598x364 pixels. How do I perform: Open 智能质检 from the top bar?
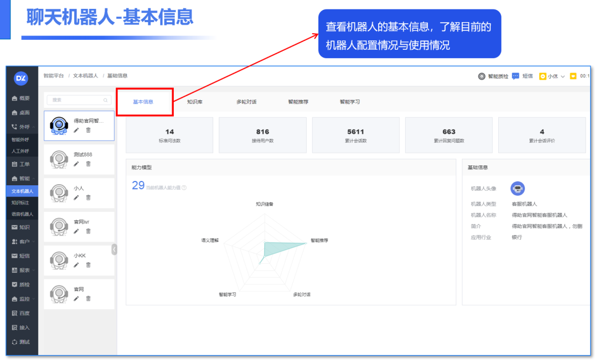tap(493, 76)
